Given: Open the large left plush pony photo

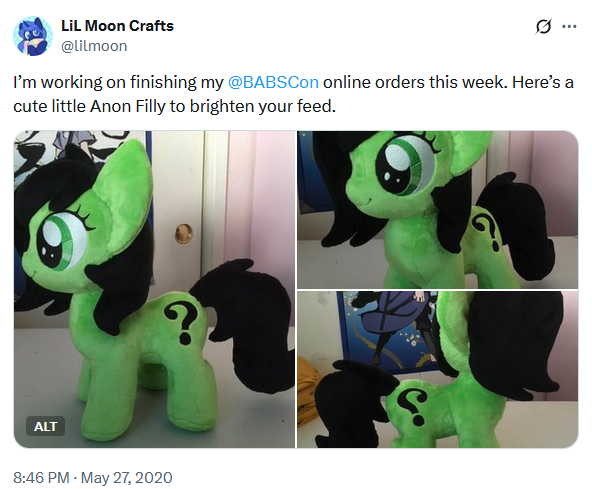Looking at the screenshot, I should tap(154, 289).
